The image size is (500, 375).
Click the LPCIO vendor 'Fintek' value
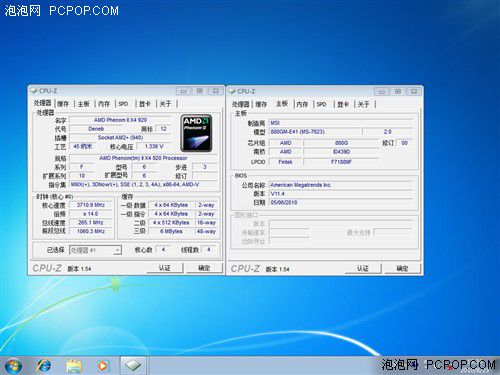coord(286,162)
